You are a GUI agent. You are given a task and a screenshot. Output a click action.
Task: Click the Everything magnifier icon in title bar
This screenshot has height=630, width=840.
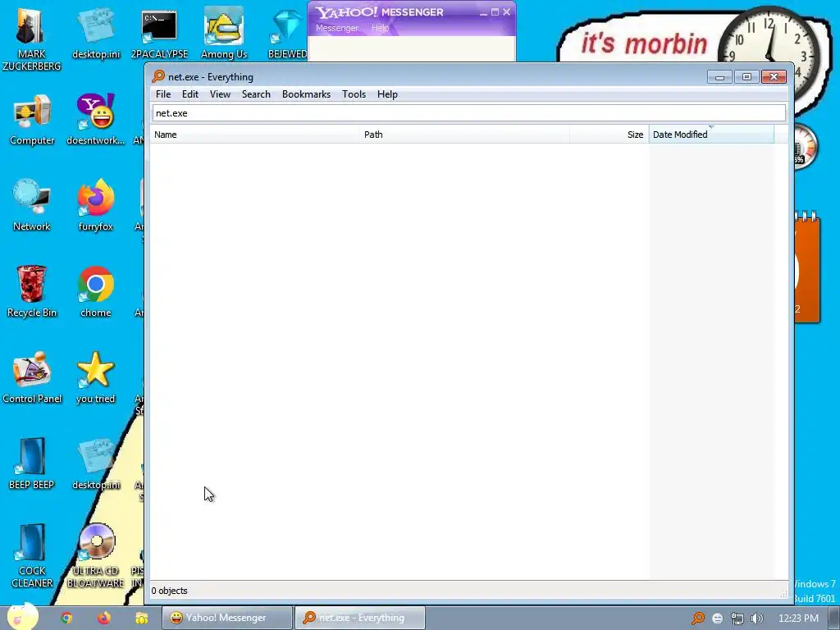[x=158, y=76]
